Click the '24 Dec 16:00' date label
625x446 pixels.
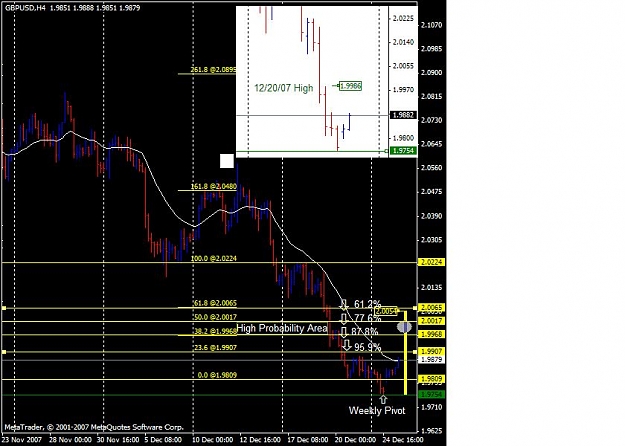403,440
